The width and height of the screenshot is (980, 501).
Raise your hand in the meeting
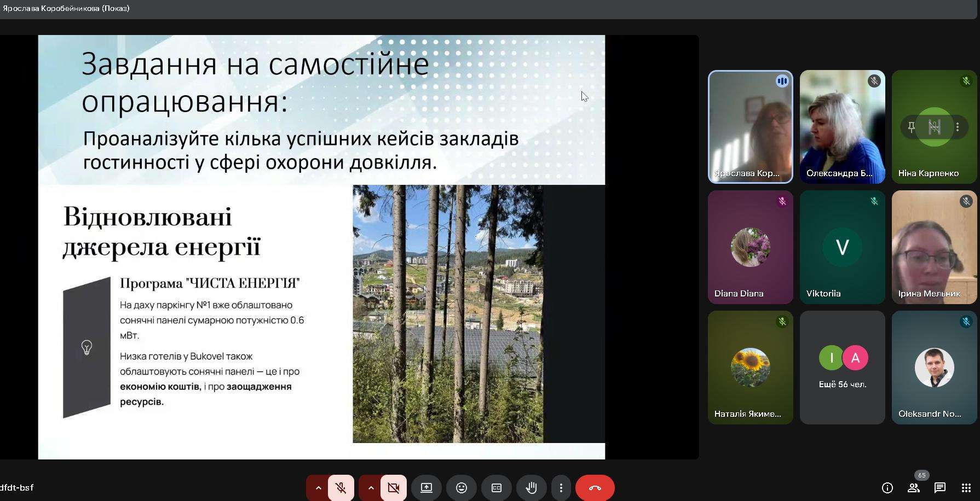point(532,488)
